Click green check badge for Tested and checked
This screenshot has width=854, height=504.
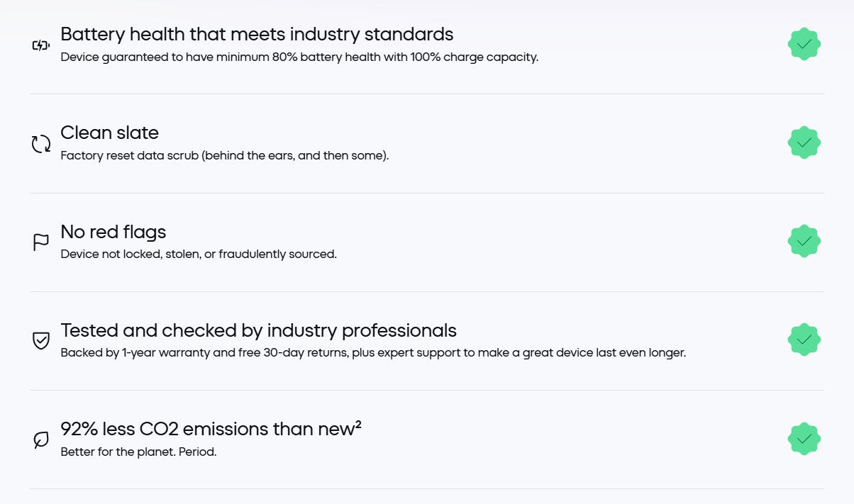click(804, 340)
